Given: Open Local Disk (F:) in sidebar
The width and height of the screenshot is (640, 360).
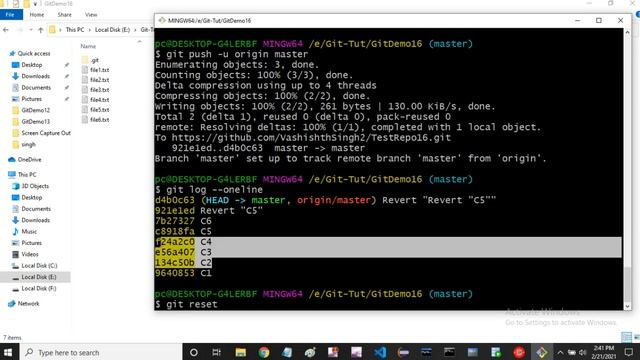Looking at the screenshot, I should (35, 289).
